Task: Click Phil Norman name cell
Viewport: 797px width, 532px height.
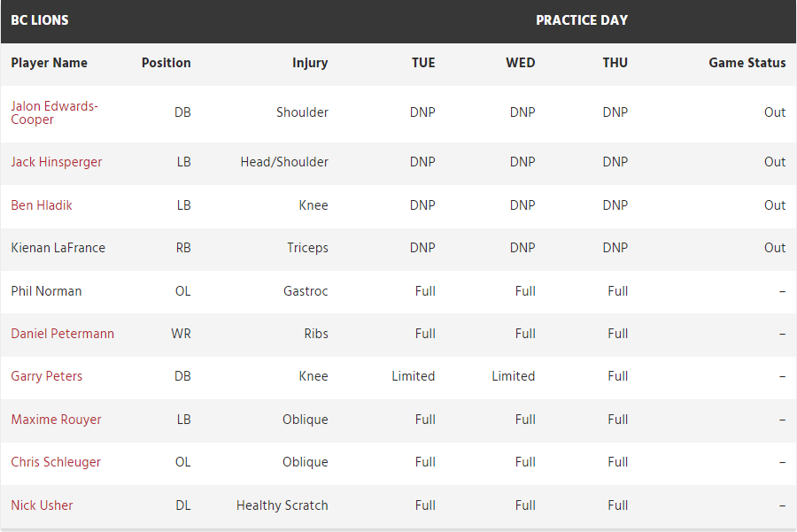Action: (x=46, y=291)
